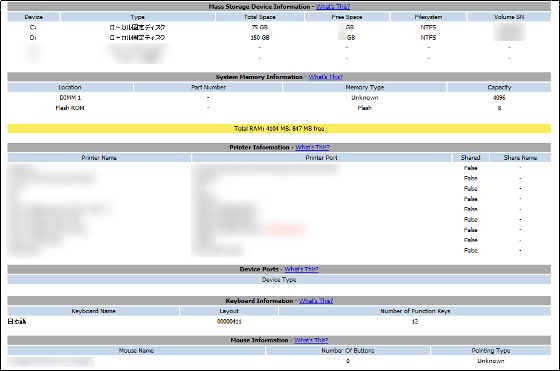This screenshot has height=371, width=560.
Task: Select the DIMM 1 location cell
Action: tap(70, 97)
